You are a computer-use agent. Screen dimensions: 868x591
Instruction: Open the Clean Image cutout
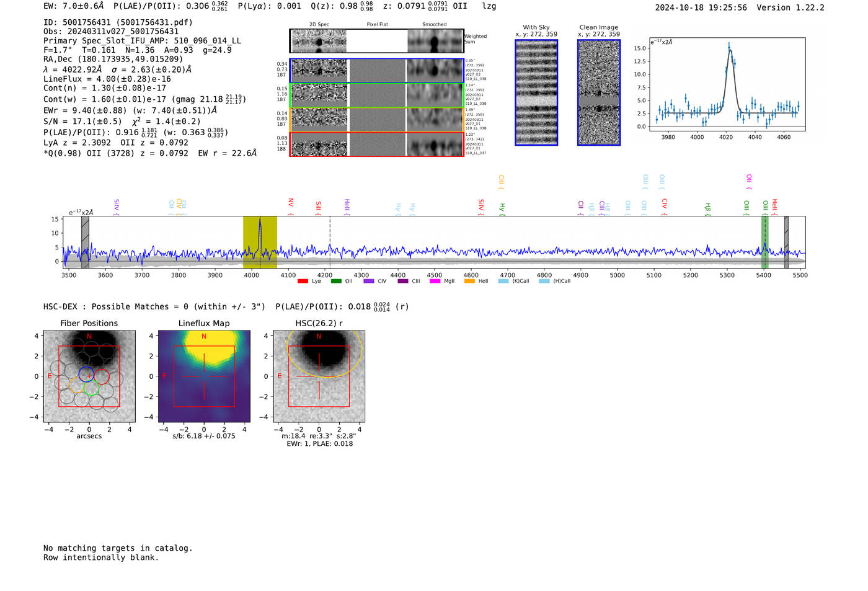(x=599, y=92)
